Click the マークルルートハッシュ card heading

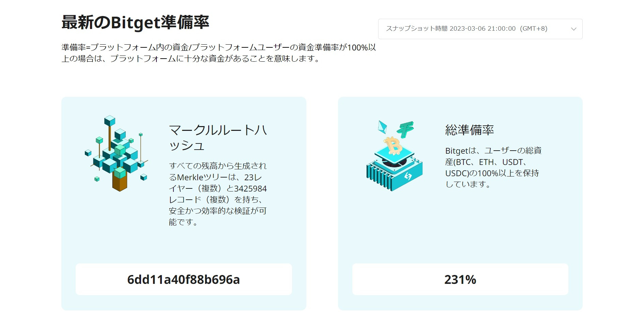[218, 138]
